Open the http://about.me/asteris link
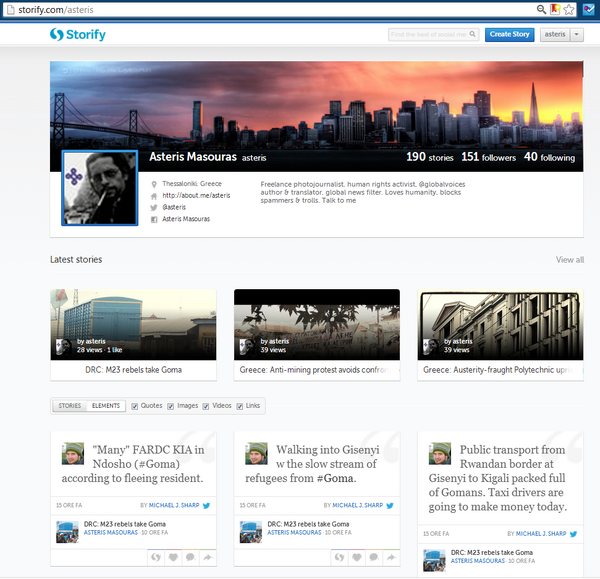Image resolution: width=600 pixels, height=579 pixels. [196, 196]
